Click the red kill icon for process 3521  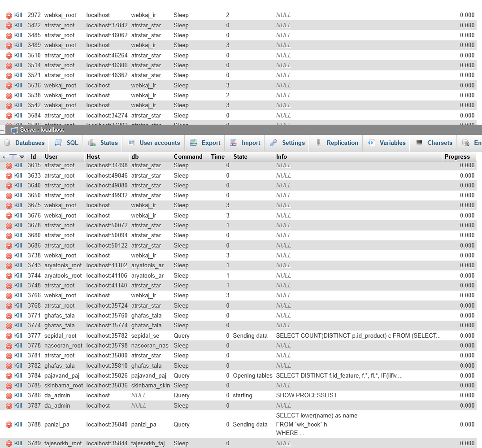(x=9, y=76)
